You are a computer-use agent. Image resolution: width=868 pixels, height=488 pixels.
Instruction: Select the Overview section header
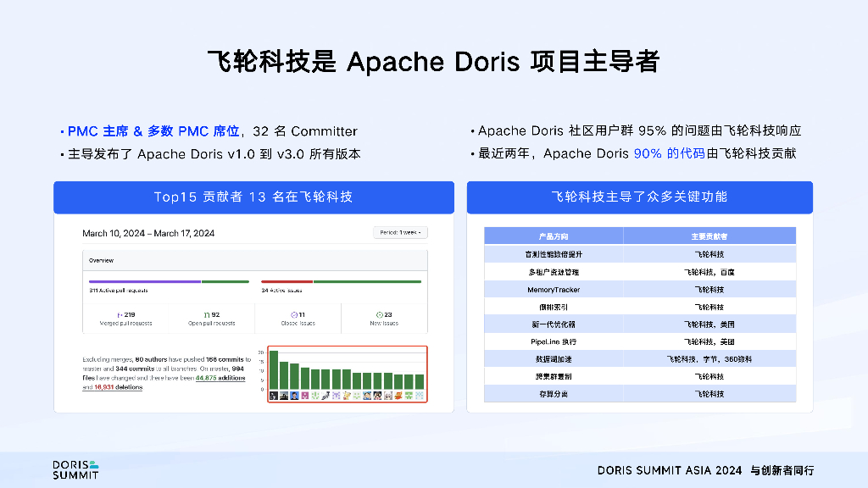102,260
